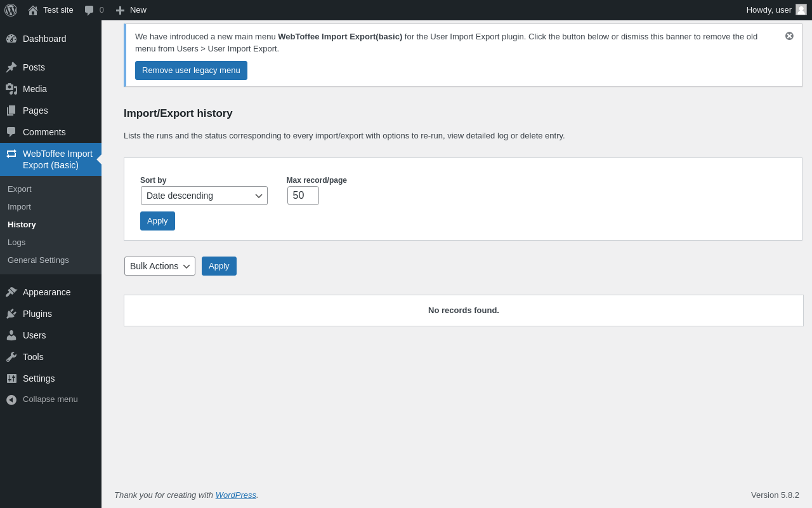
Task: Click the Settings sliders icon
Action: [11, 378]
